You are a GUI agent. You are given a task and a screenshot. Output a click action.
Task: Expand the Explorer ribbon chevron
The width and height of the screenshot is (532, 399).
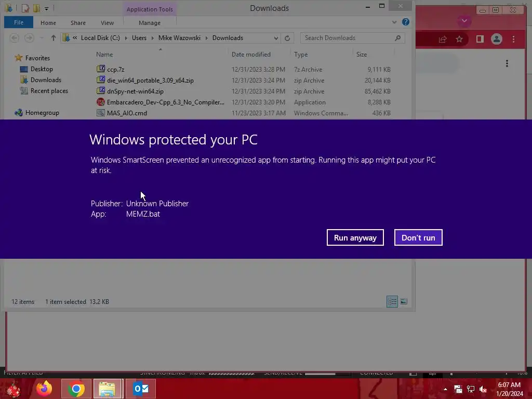(394, 22)
